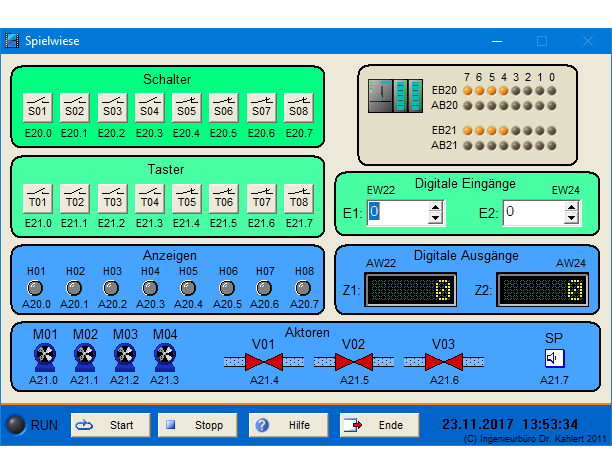
Task: Click indicator lamp H07
Action: pyautogui.click(x=264, y=288)
